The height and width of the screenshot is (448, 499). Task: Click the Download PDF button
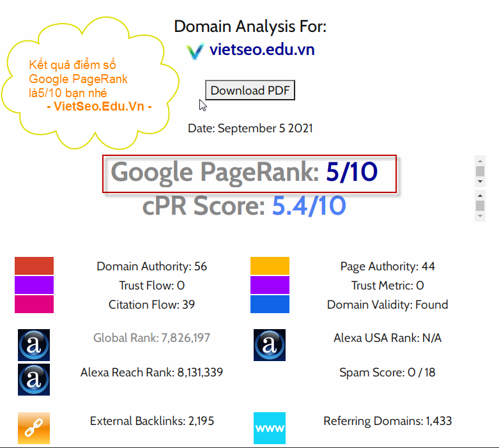click(x=250, y=90)
